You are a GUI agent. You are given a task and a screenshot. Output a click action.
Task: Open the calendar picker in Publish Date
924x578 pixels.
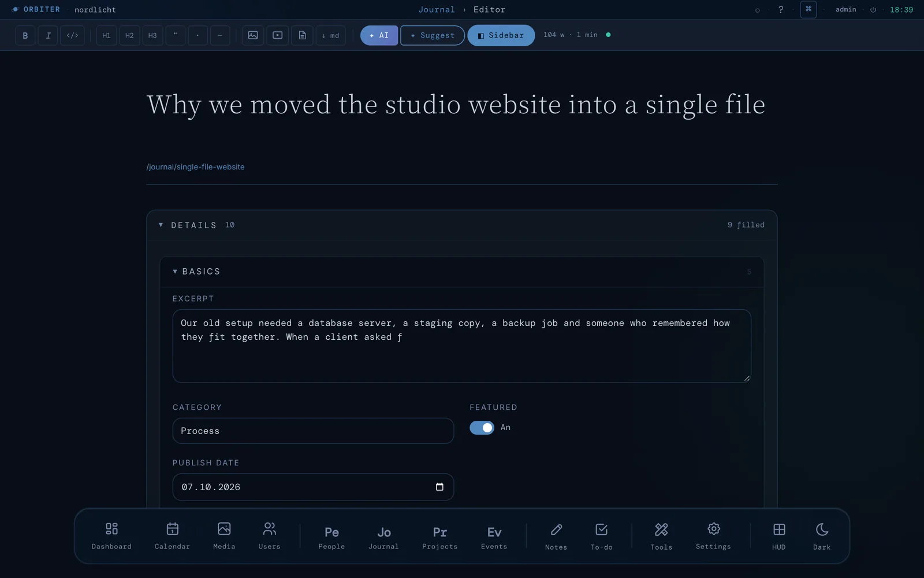point(439,487)
